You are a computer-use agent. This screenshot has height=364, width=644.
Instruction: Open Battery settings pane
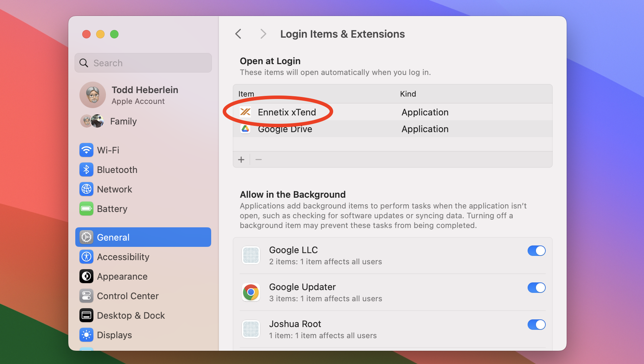(143, 209)
